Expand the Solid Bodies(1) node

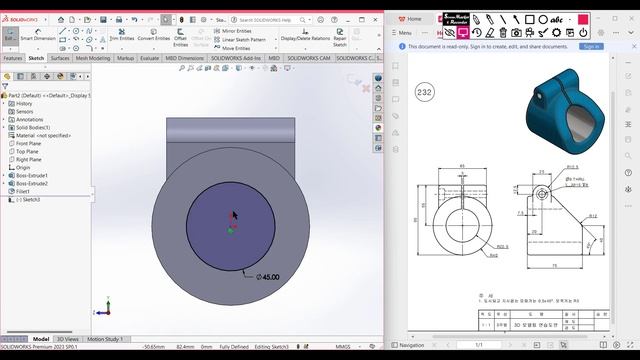pyautogui.click(x=4, y=128)
